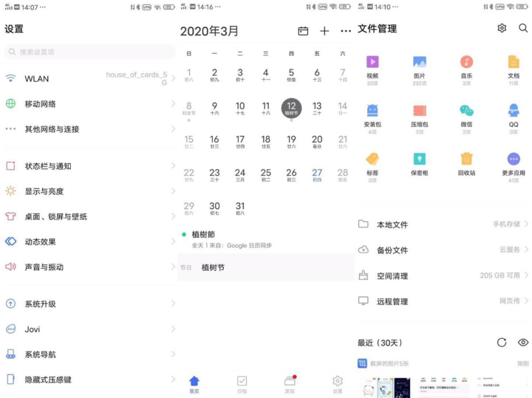Open the 手机存储 phone storage label
This screenshot has height=398, width=532.
[506, 224]
